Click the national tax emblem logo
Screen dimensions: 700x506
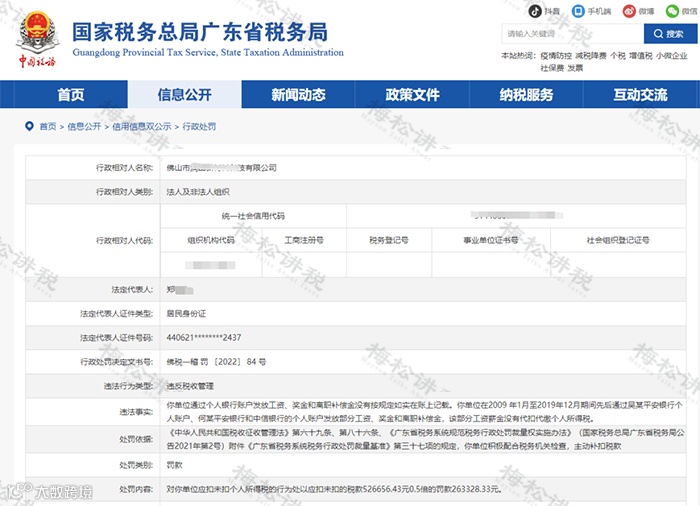pyautogui.click(x=38, y=39)
